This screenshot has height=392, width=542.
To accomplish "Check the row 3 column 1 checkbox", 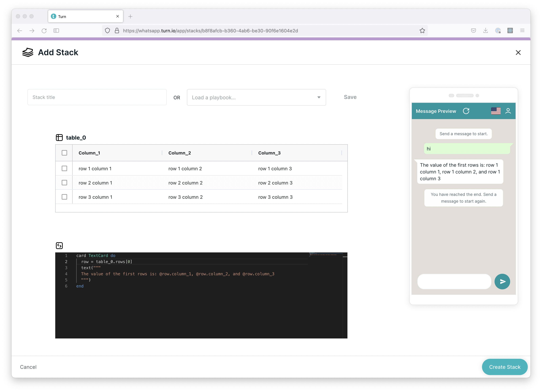I will [x=64, y=197].
